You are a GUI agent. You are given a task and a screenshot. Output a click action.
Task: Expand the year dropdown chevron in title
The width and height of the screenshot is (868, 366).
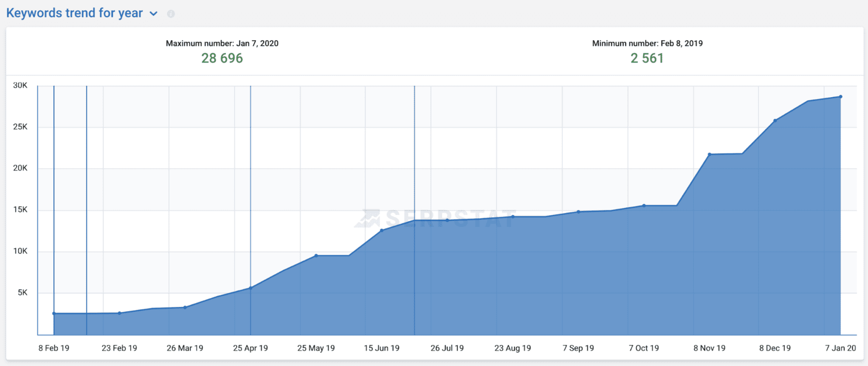coord(153,14)
